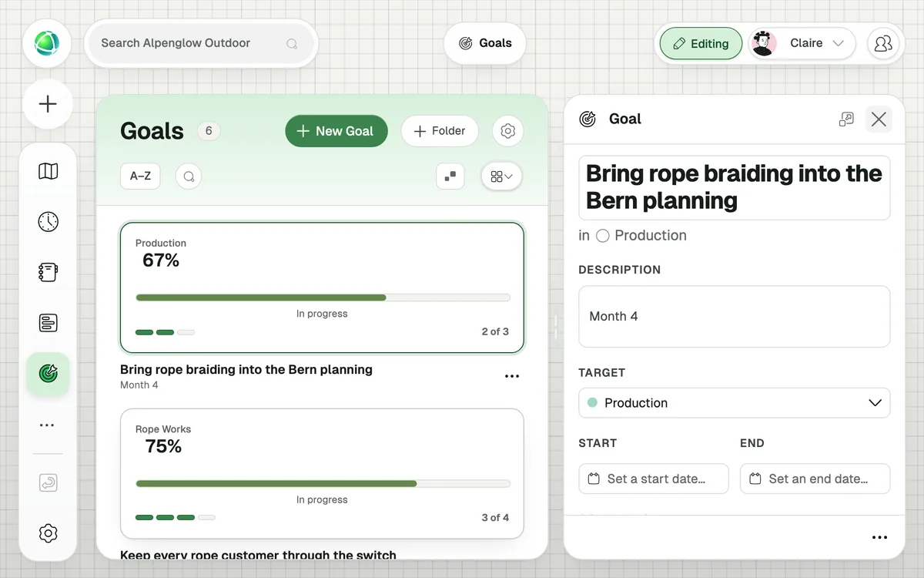Click the magnifier icon in search bar
The height and width of the screenshot is (578, 924).
tap(292, 44)
